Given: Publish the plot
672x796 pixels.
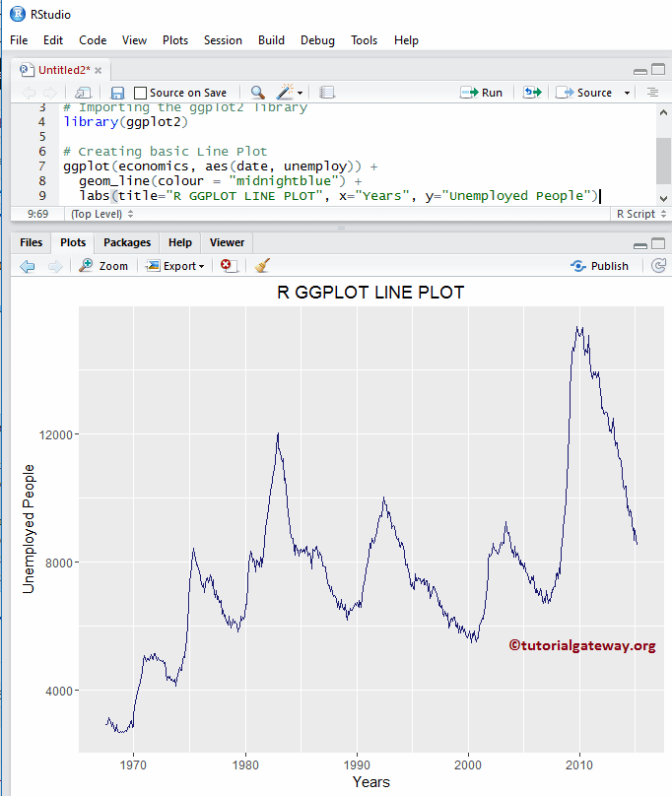Looking at the screenshot, I should 599,266.
